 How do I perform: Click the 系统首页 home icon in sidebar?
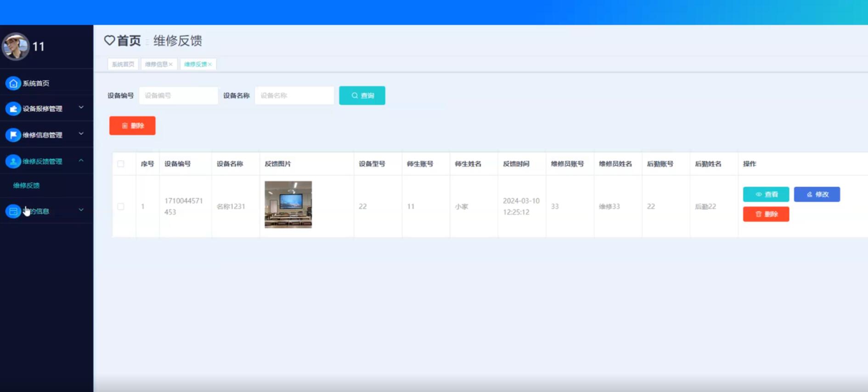13,83
